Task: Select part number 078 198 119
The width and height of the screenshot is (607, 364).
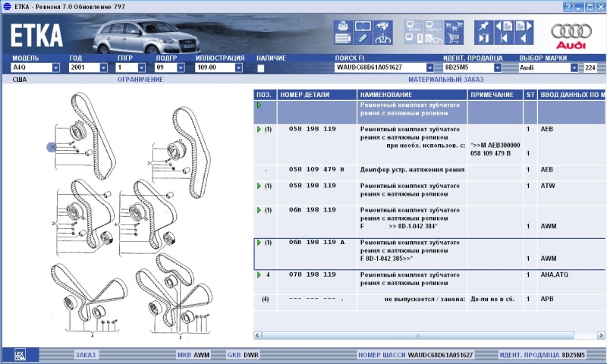Action: click(x=312, y=275)
